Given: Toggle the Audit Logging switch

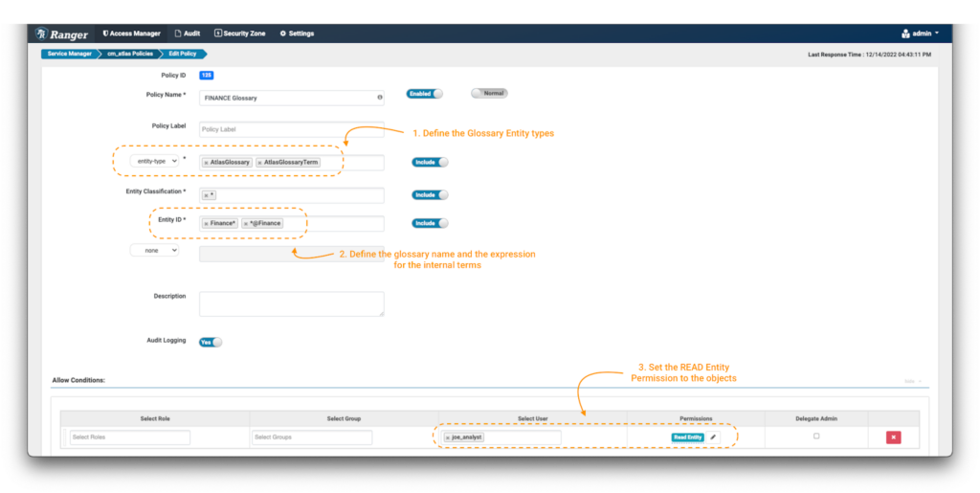Looking at the screenshot, I should click(210, 342).
